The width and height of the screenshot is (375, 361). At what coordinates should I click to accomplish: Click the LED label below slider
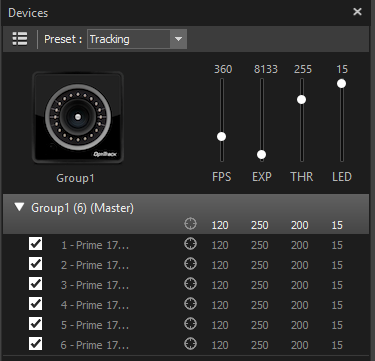[x=342, y=176]
